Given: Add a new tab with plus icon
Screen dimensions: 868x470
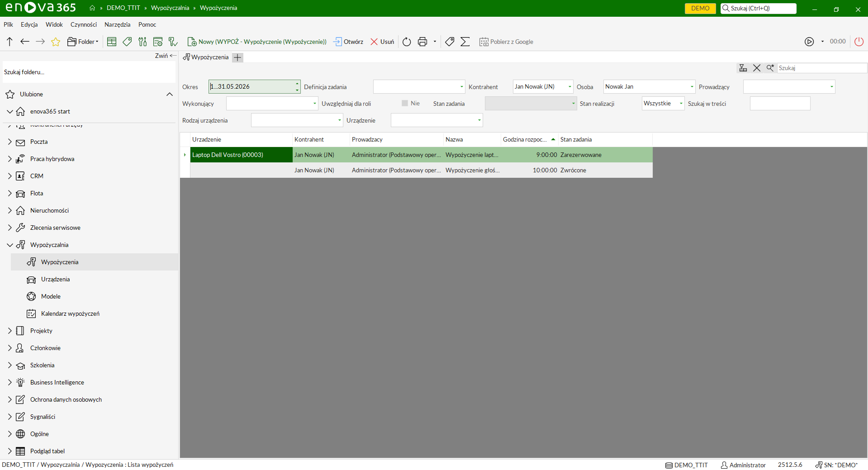Looking at the screenshot, I should point(237,57).
